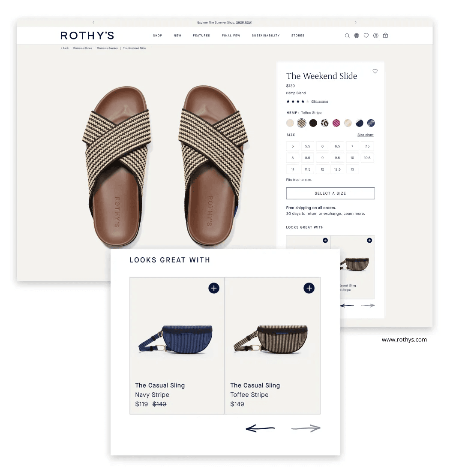
Task: Choose size 7
Action: coord(352,146)
